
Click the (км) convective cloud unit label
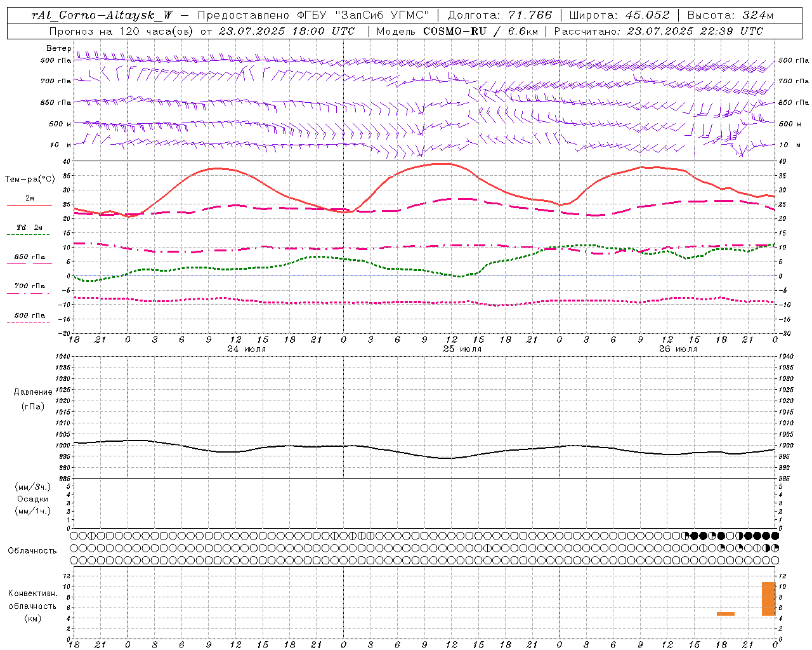pos(32,618)
